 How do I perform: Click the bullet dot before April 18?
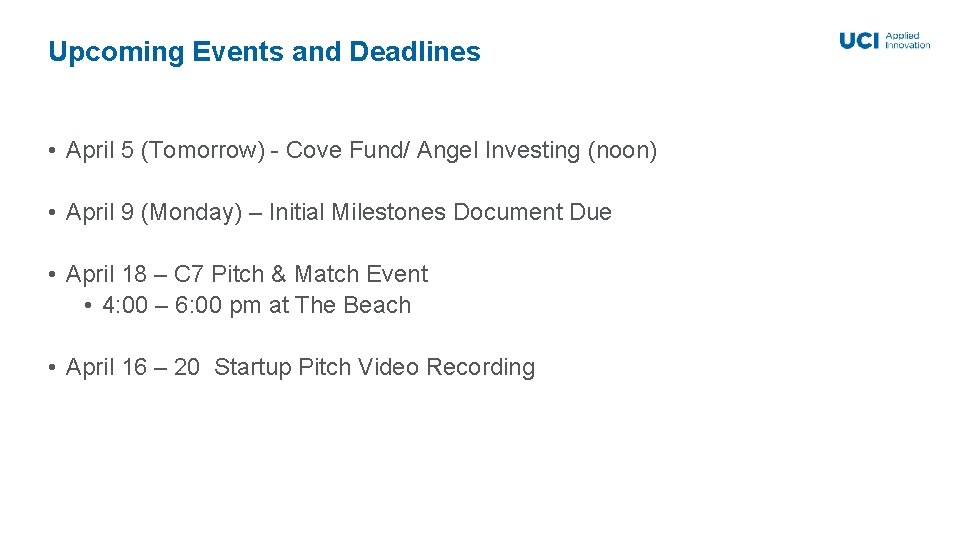(x=50, y=275)
